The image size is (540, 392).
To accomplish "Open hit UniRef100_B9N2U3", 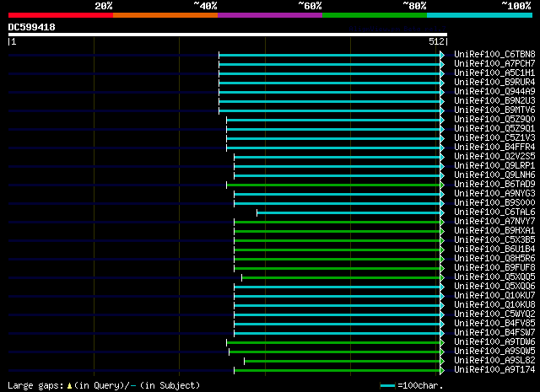I will point(494,101).
